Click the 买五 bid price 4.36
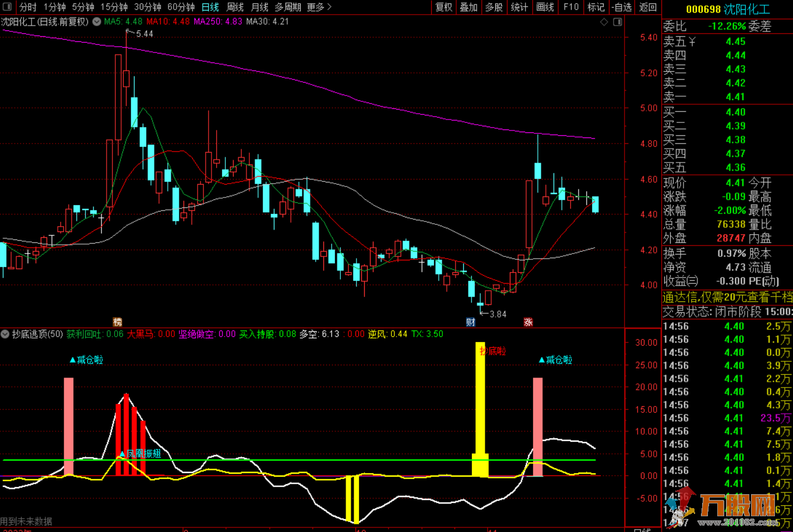 [x=735, y=168]
